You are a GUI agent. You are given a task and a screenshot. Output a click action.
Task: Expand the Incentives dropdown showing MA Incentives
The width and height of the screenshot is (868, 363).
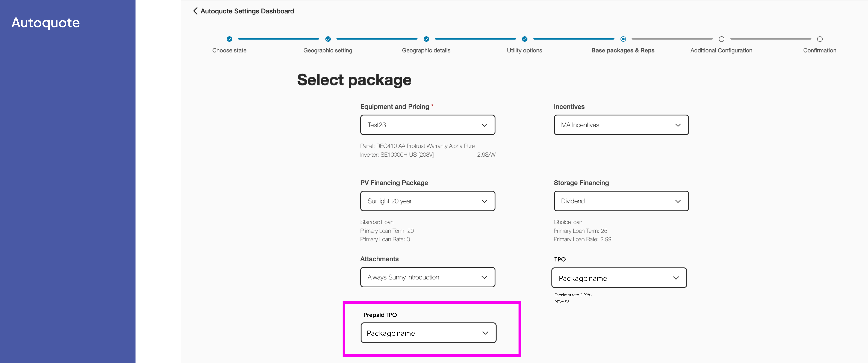(x=621, y=125)
